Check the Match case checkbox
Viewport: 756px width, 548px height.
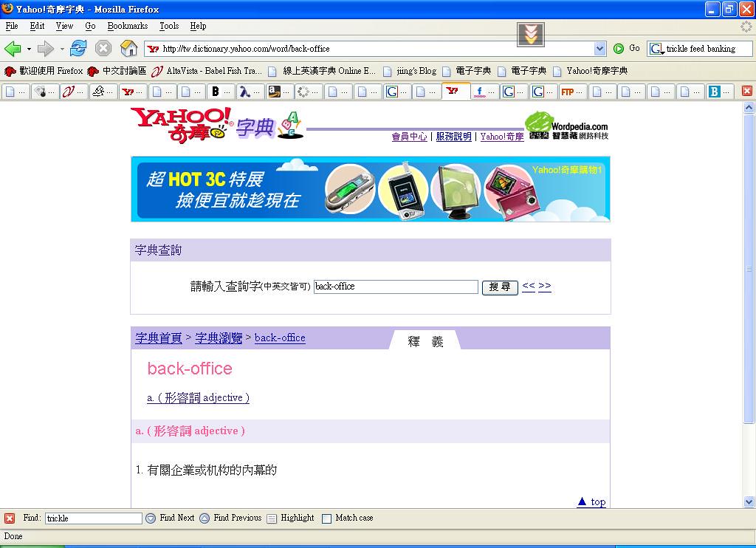point(326,518)
